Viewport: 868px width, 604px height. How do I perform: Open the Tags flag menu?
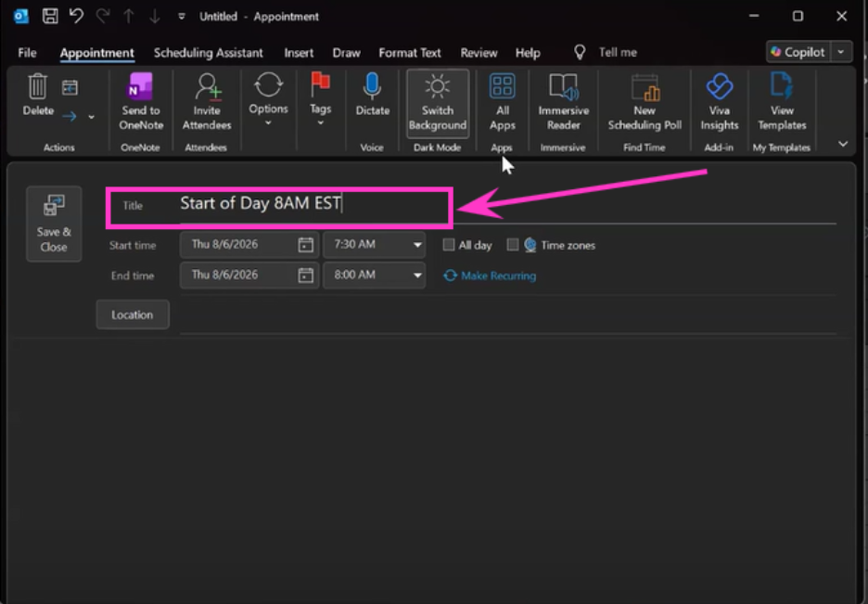point(320,99)
